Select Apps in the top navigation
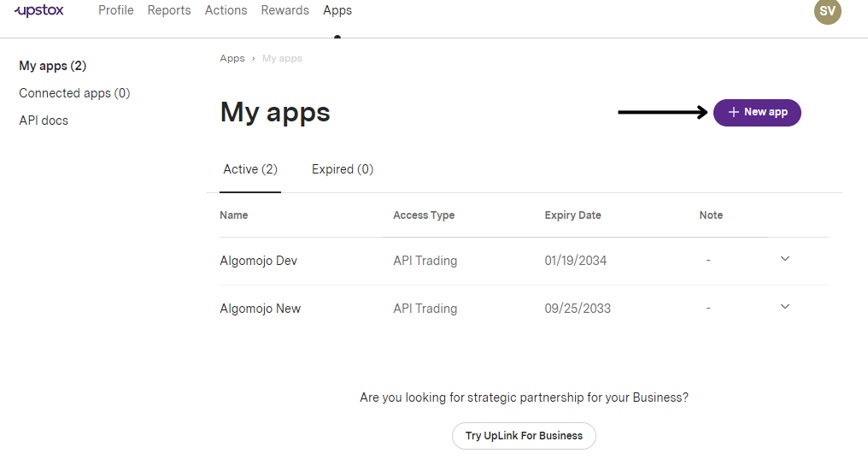This screenshot has width=868, height=471. point(337,10)
